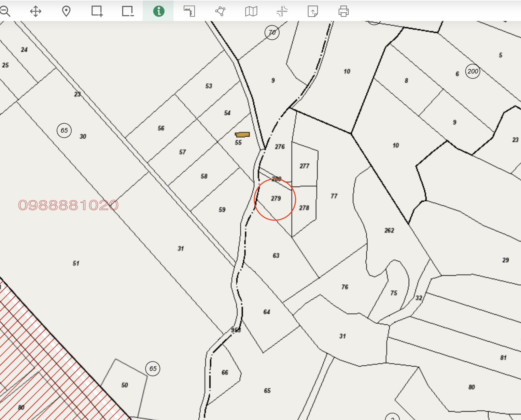Image resolution: width=521 pixels, height=420 pixels.
Task: Click parcel 279 inside the red circle
Action: [x=275, y=199]
